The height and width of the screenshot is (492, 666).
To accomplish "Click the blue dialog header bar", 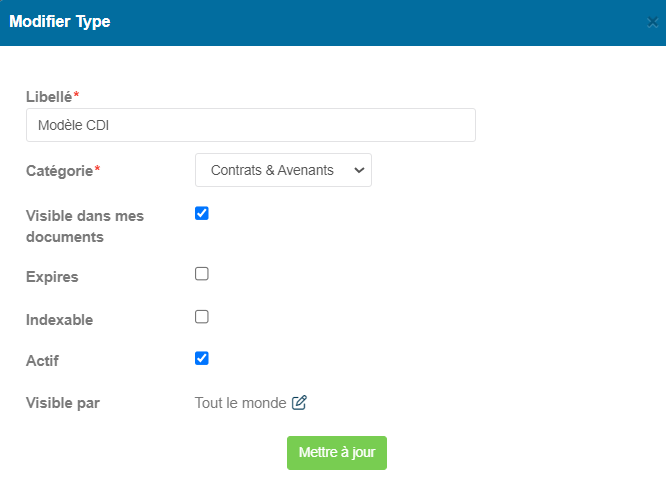I will 333,23.
